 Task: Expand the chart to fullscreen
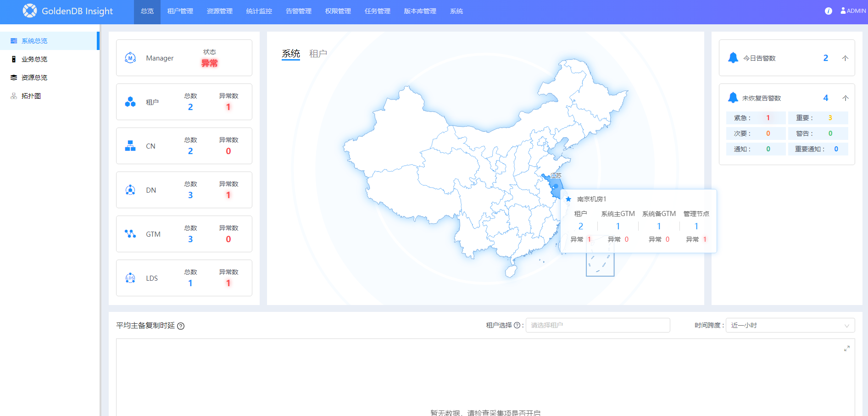point(847,349)
